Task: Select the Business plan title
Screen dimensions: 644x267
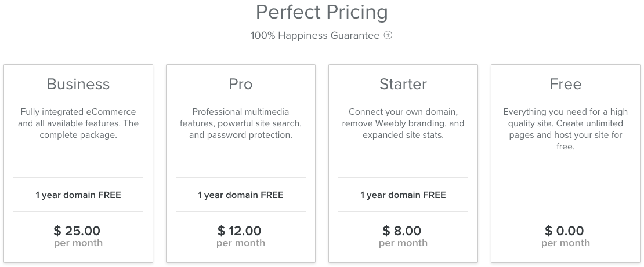Action: [x=78, y=84]
